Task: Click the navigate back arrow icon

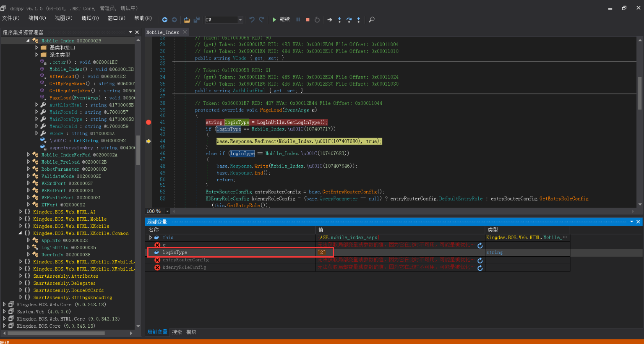Action: pyautogui.click(x=164, y=20)
